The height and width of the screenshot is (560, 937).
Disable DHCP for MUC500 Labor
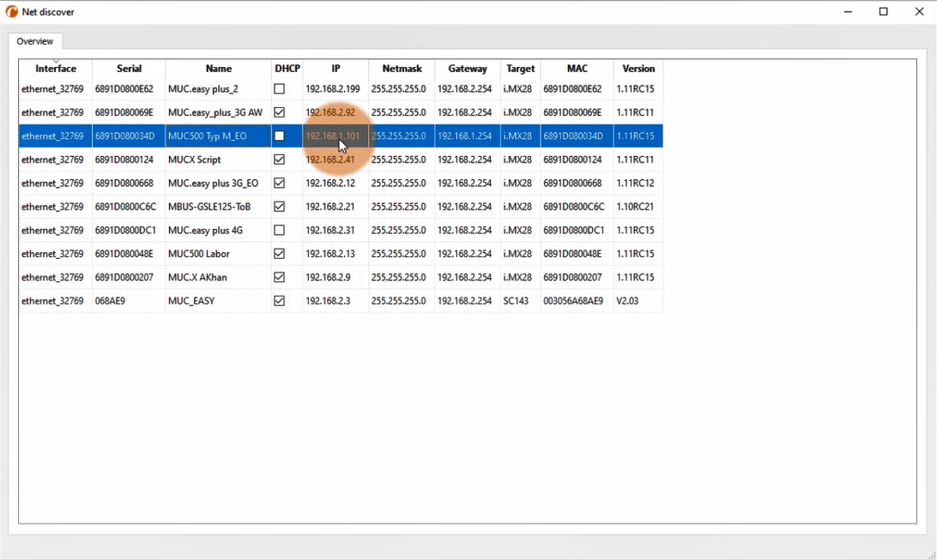point(279,254)
